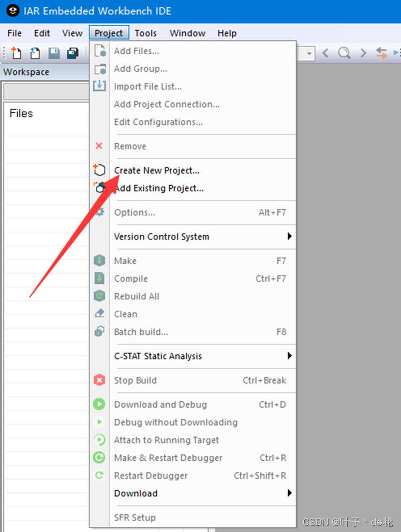The height and width of the screenshot is (532, 401).
Task: Click the Create New Project icon
Action: [x=99, y=170]
